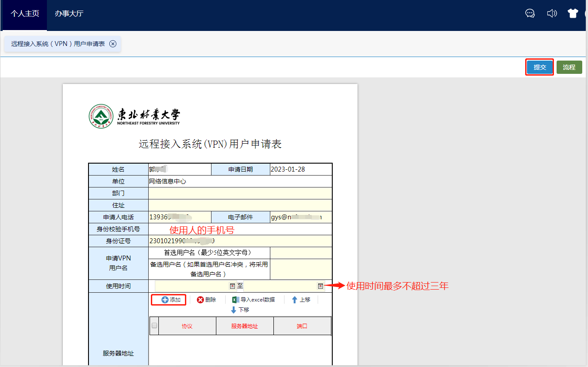
Task: Click the 住址 address field
Action: (x=240, y=205)
